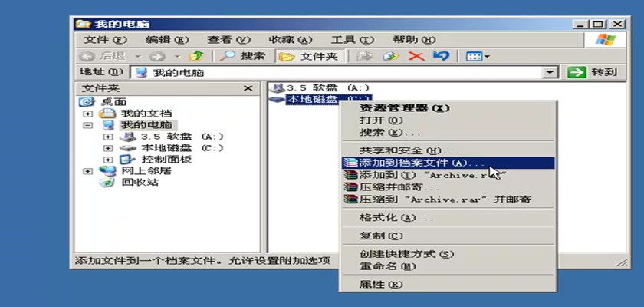Open the 帮助(H) menu

point(414,40)
